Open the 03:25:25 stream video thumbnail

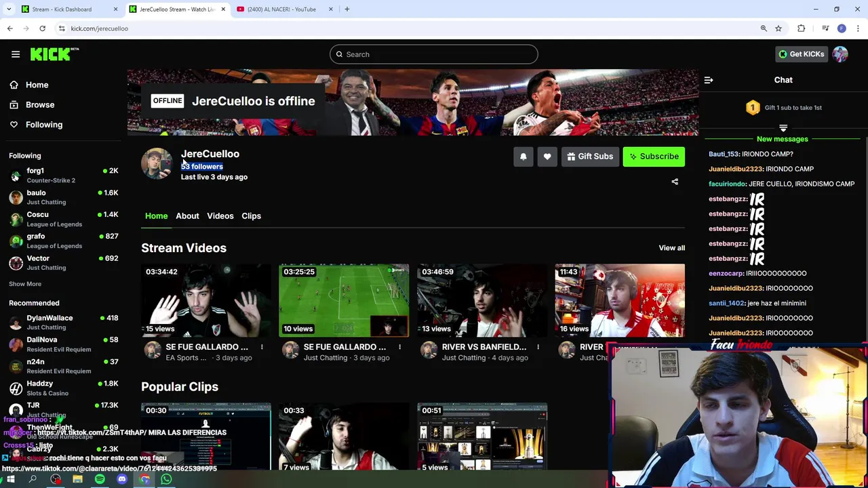point(344,300)
